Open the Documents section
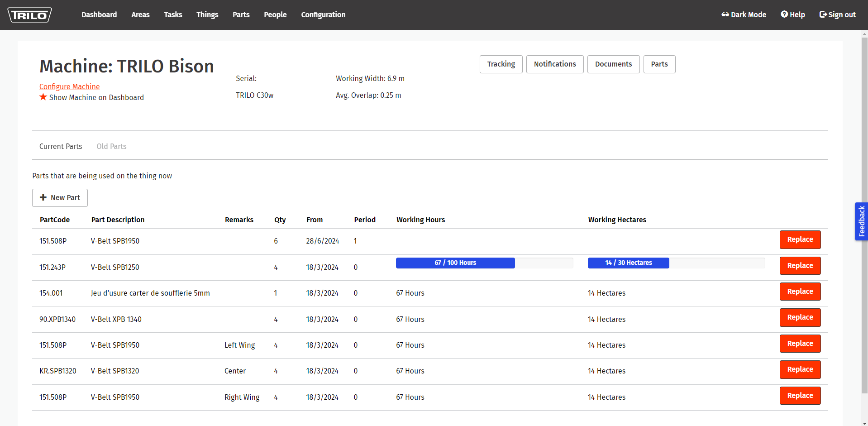Image resolution: width=868 pixels, height=426 pixels. pos(613,64)
